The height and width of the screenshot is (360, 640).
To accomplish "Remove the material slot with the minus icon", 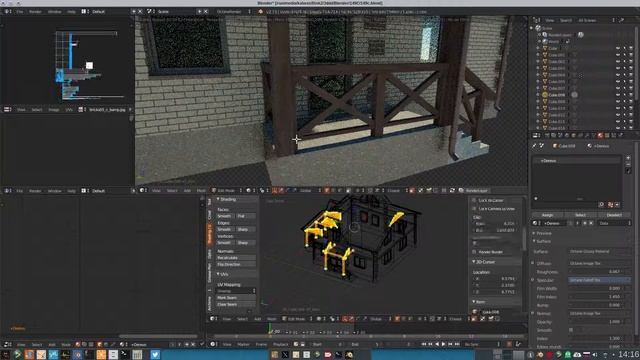I will [x=628, y=164].
